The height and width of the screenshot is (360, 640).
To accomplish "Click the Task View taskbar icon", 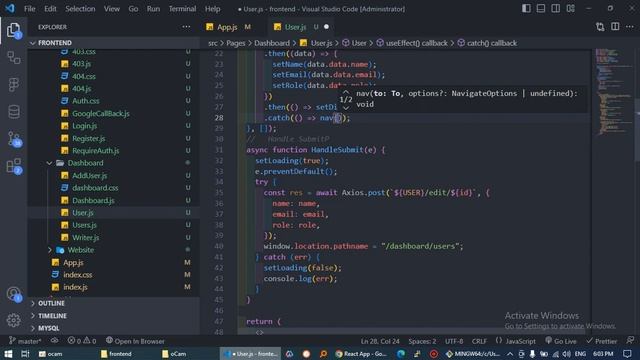I will pyautogui.click(x=25, y=353).
